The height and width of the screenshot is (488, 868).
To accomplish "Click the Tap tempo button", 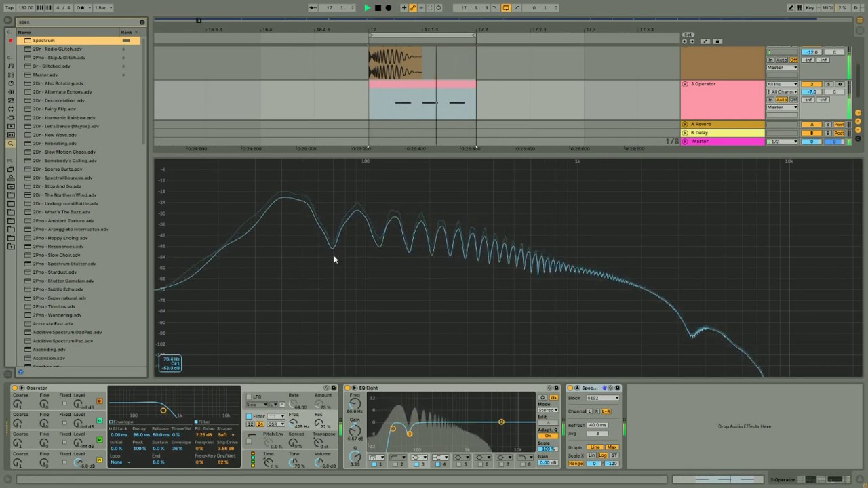I will [x=9, y=8].
